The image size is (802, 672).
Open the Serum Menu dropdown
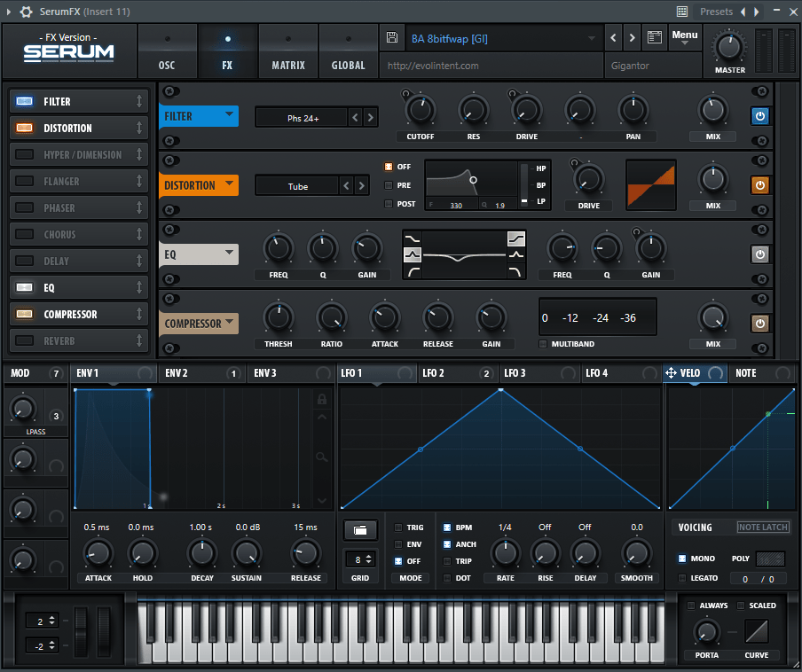click(x=684, y=37)
